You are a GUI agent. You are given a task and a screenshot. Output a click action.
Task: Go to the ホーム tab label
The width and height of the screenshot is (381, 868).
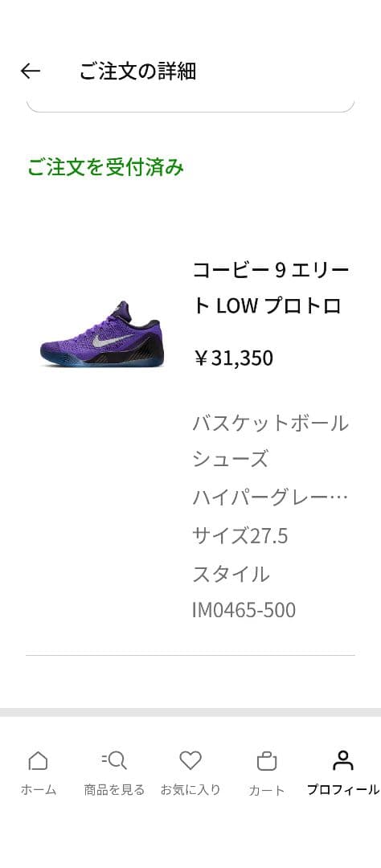point(39,790)
